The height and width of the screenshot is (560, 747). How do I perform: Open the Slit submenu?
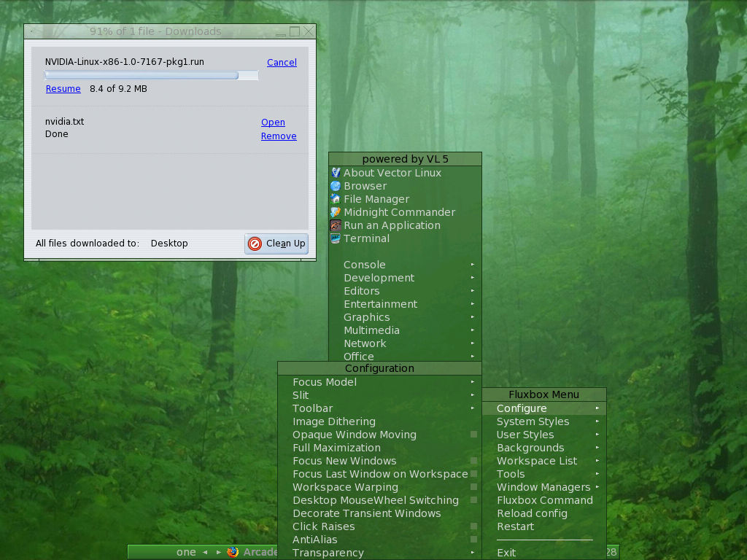(x=379, y=395)
